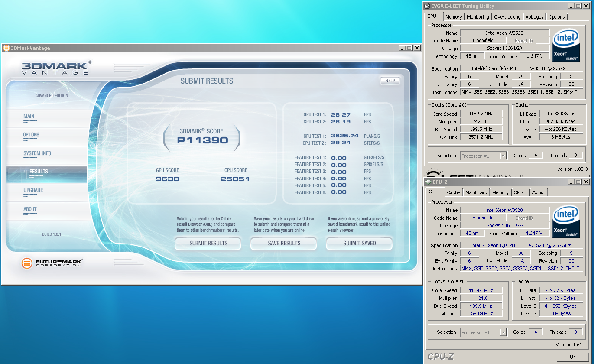Click the 3DMark score P11390
Viewport: 594px width, 364px height.
(x=202, y=140)
